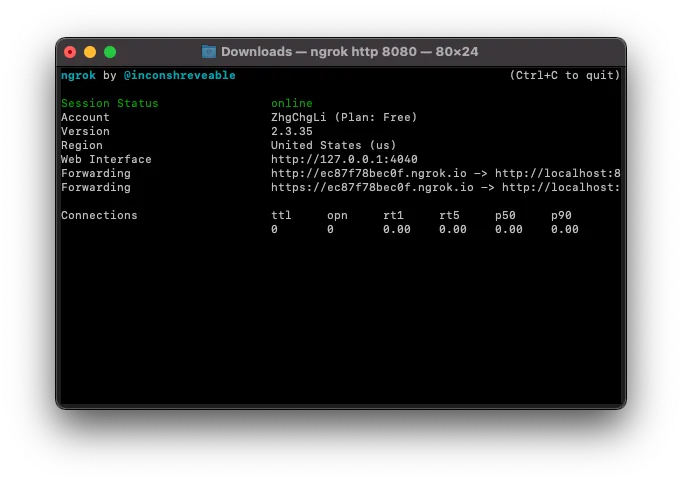Click the region value 'United States (us)'
Viewport: 682px width, 483px height.
(333, 145)
